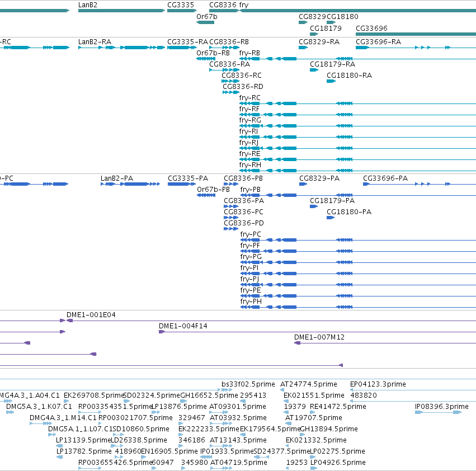Click the CG18180 gene label

[x=342, y=17]
